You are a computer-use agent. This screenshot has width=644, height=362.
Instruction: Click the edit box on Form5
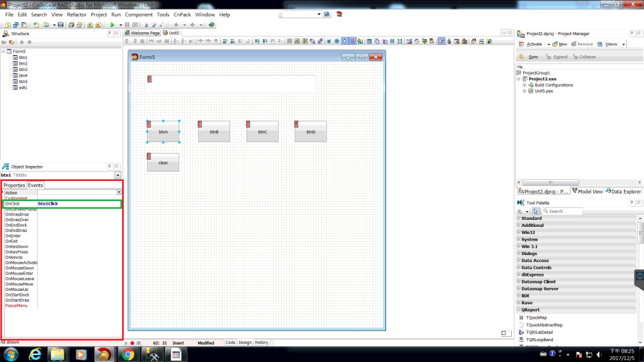(231, 84)
